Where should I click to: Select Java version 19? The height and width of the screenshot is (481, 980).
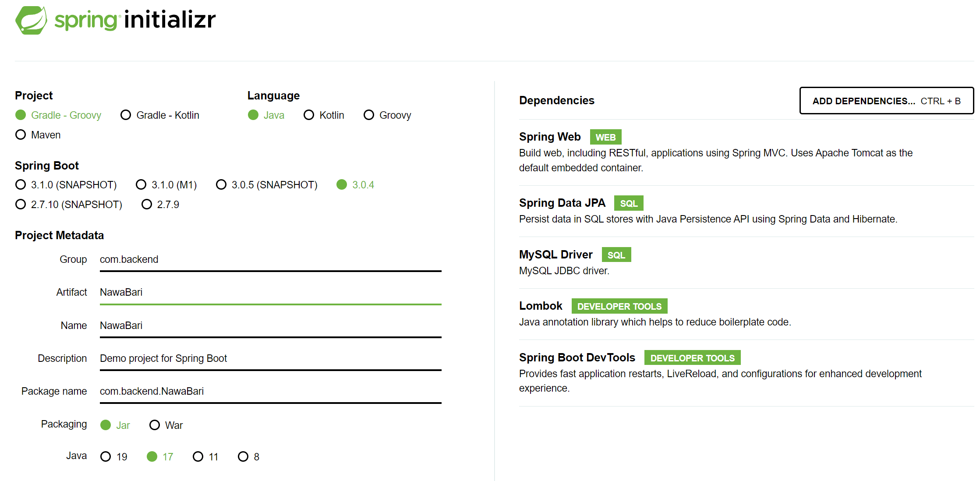click(114, 457)
